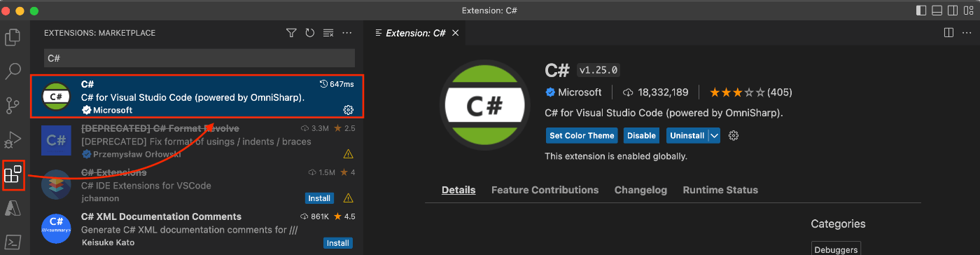
Task: Switch to Feature Contributions tab
Action: 545,190
